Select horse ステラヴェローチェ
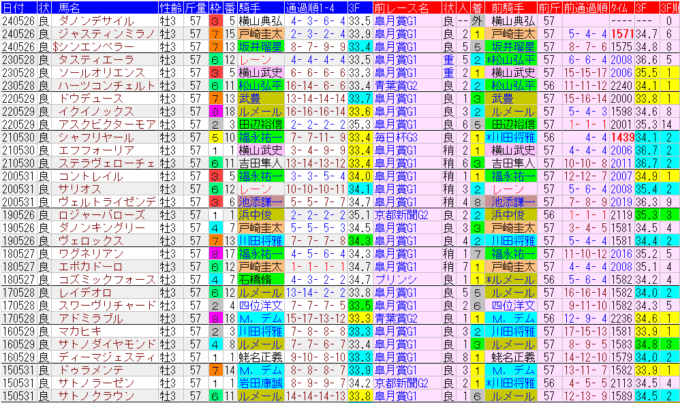The height and width of the screenshot is (403, 680). [x=106, y=163]
